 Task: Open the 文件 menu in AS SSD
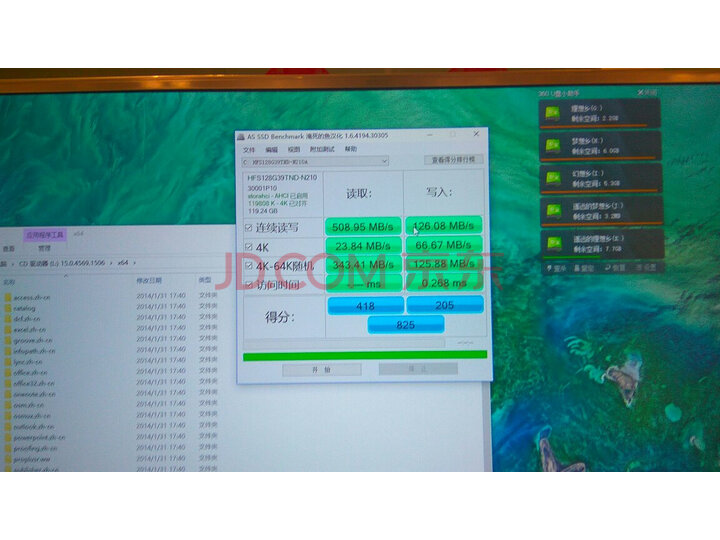(249, 150)
